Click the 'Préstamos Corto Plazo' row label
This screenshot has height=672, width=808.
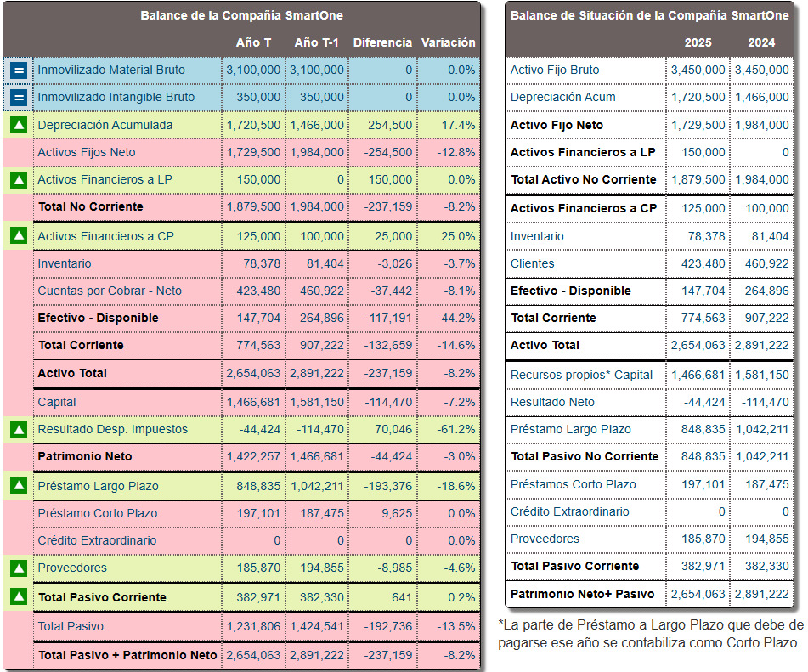click(x=573, y=484)
